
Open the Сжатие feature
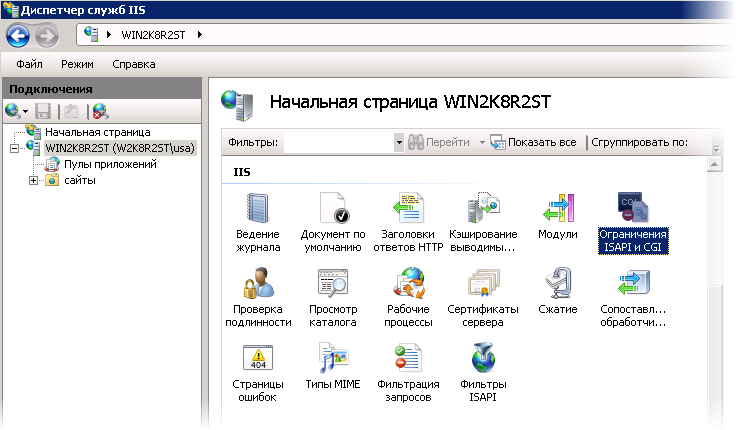tap(558, 291)
